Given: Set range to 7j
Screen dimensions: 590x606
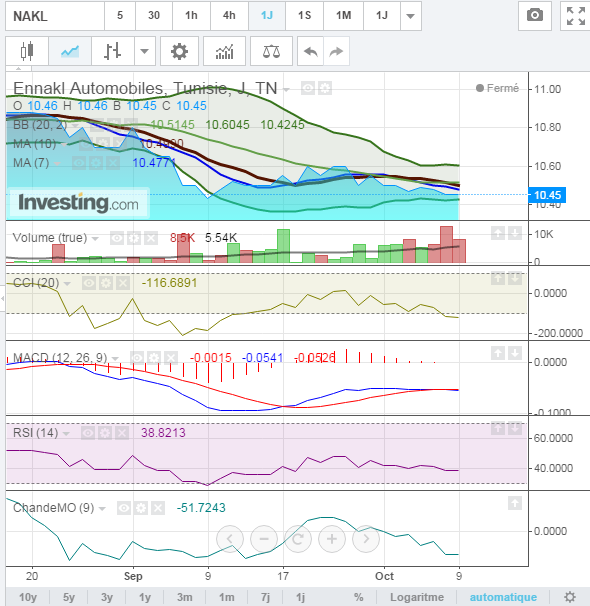Looking at the screenshot, I should pyautogui.click(x=265, y=597).
